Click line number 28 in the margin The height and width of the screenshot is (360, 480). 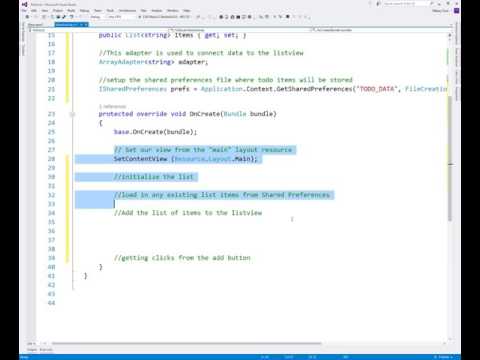51,159
